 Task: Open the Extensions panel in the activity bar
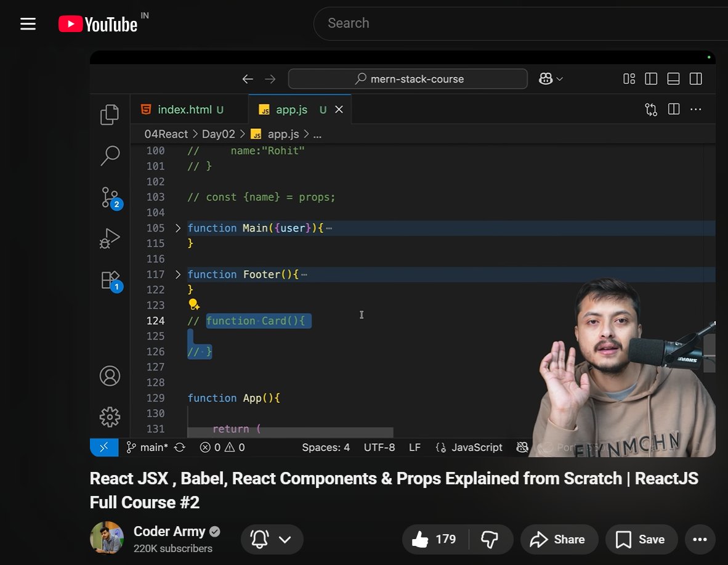pos(110,278)
